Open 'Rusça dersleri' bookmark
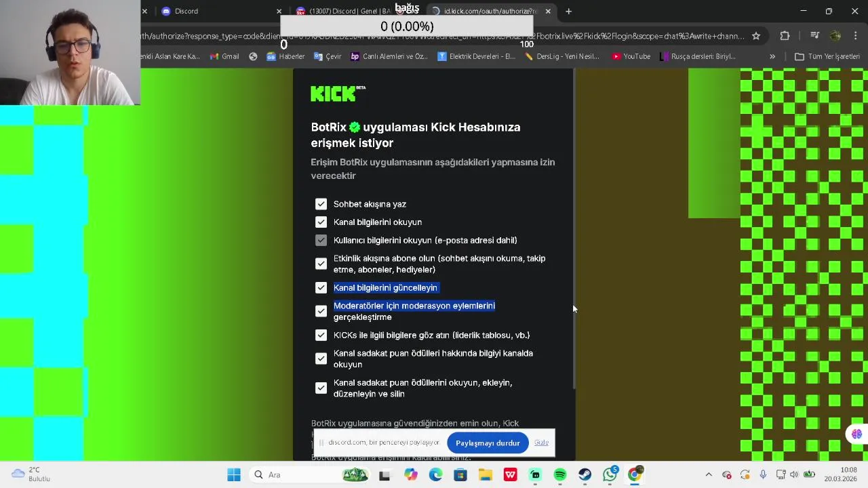This screenshot has height=488, width=868. tap(698, 56)
